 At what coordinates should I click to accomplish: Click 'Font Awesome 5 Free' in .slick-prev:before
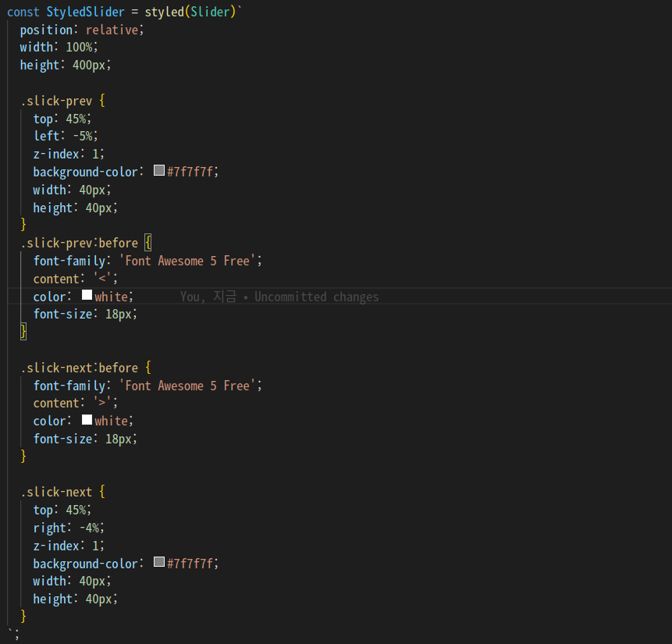[187, 261]
